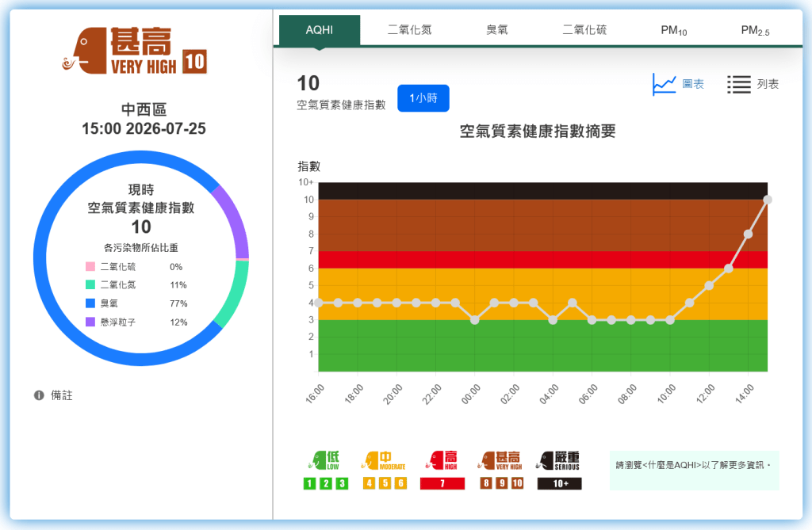Image resolution: width=812 pixels, height=530 pixels.
Task: Open the PM10 tab
Action: (x=674, y=30)
